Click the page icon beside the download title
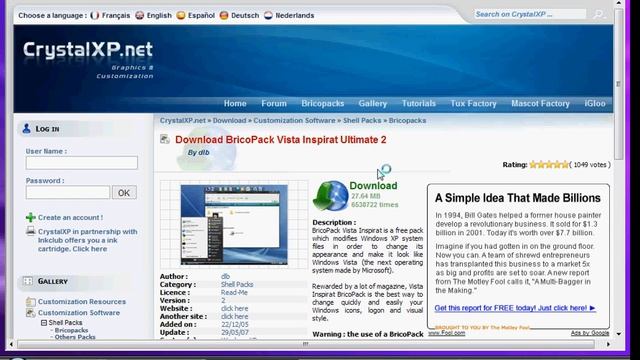This screenshot has width=640, height=360. [x=165, y=139]
